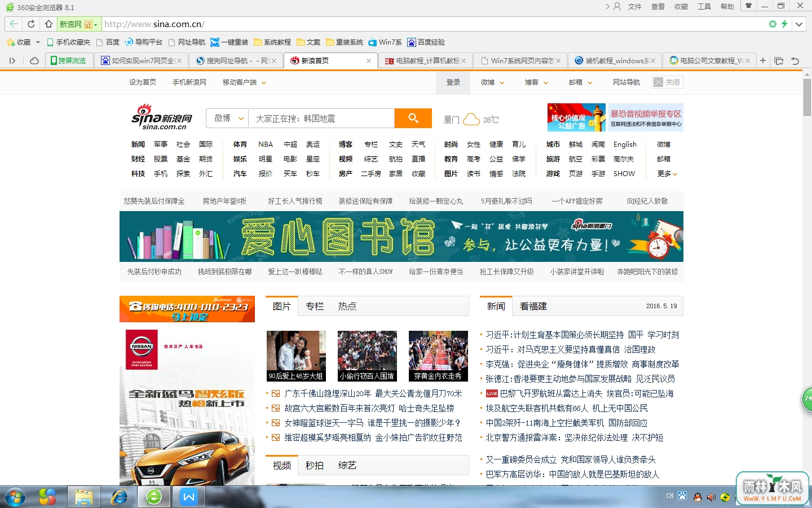Click the QQ penguin tray icon
The width and height of the screenshot is (812, 508).
pos(698,497)
